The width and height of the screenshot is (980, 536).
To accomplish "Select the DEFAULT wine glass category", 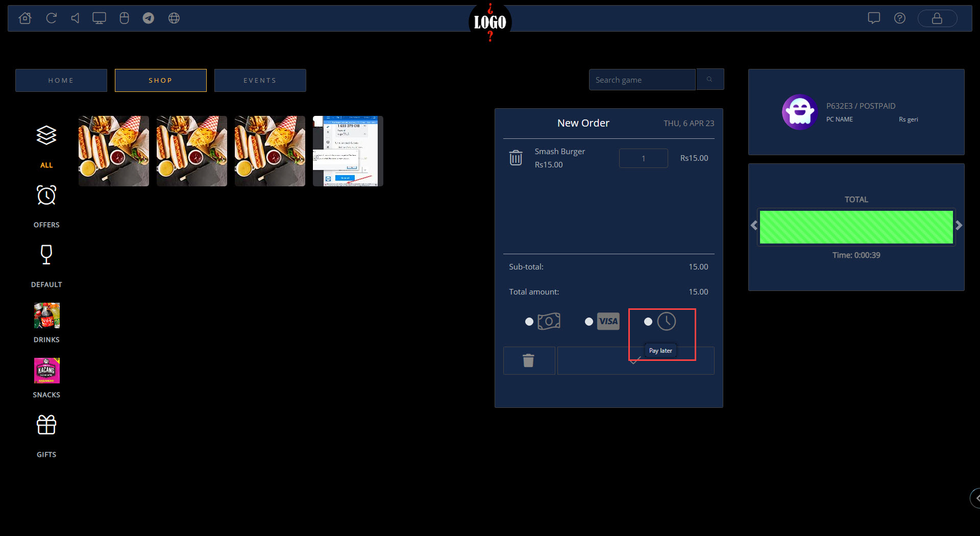I will click(46, 266).
